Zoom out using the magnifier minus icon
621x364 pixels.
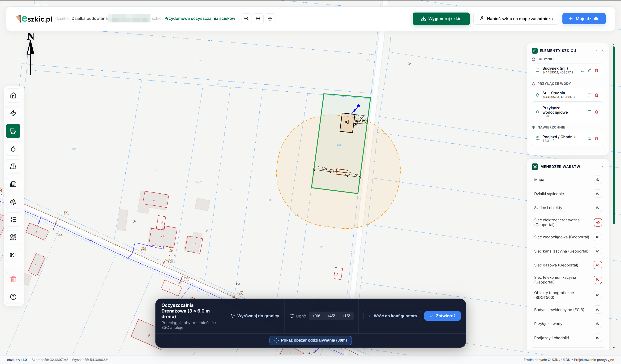click(x=258, y=19)
